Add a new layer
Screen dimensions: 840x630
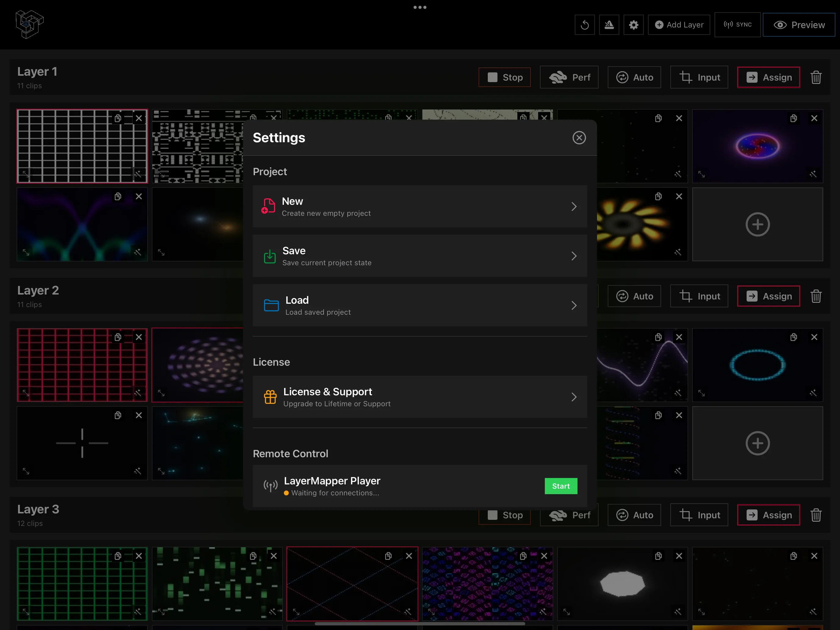click(x=679, y=25)
